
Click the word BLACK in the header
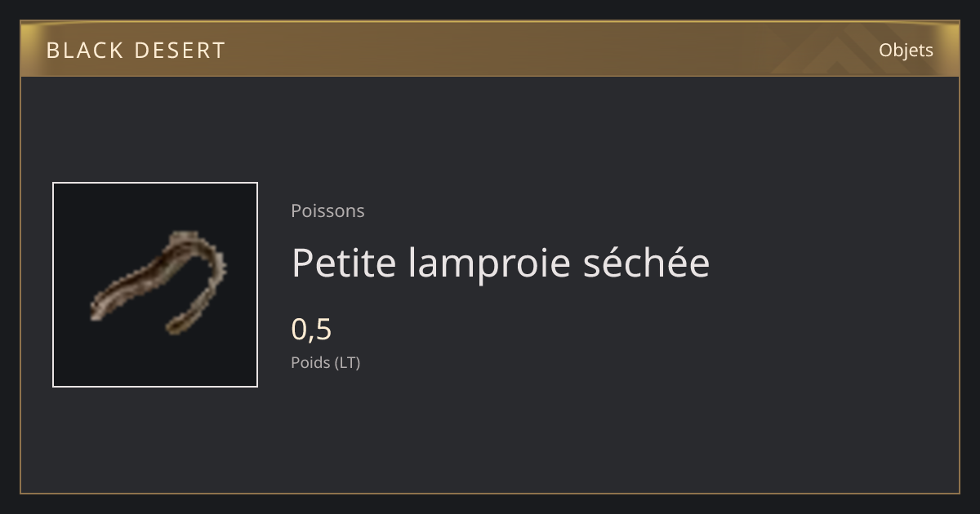click(73, 51)
